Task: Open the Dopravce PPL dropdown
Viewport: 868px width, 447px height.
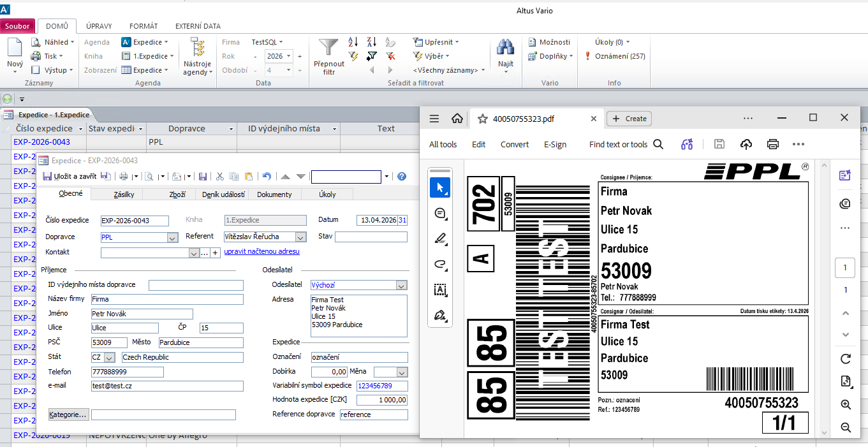Action: tap(172, 238)
